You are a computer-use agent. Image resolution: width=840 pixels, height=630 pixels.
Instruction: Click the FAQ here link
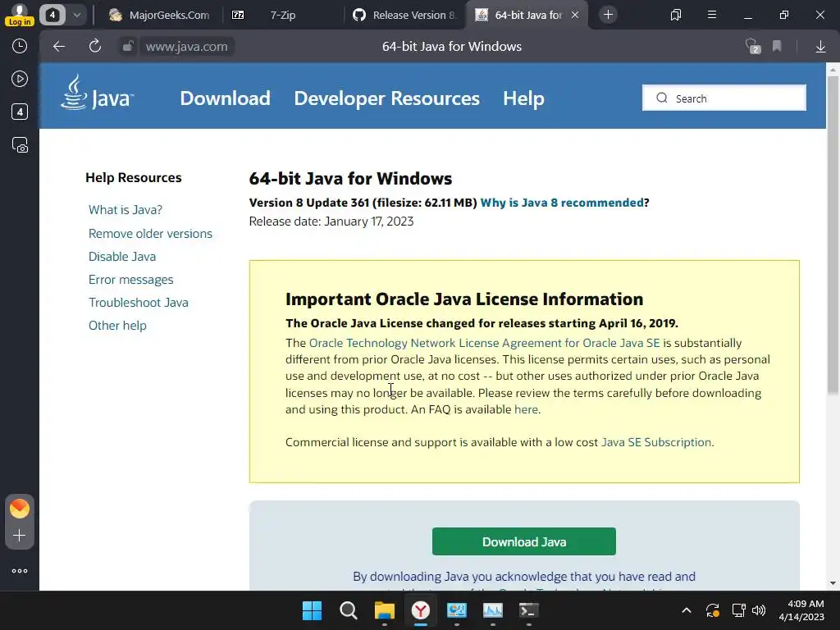click(x=526, y=410)
